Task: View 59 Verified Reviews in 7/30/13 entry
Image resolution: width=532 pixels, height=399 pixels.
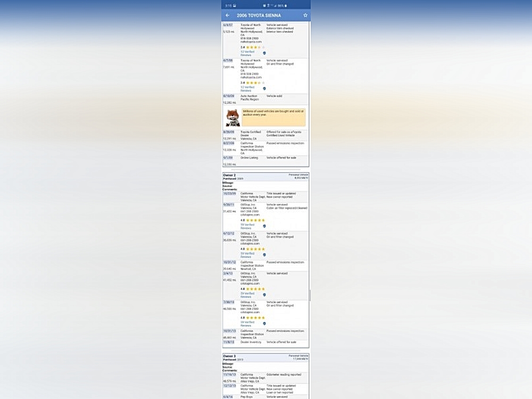Action: click(247, 323)
